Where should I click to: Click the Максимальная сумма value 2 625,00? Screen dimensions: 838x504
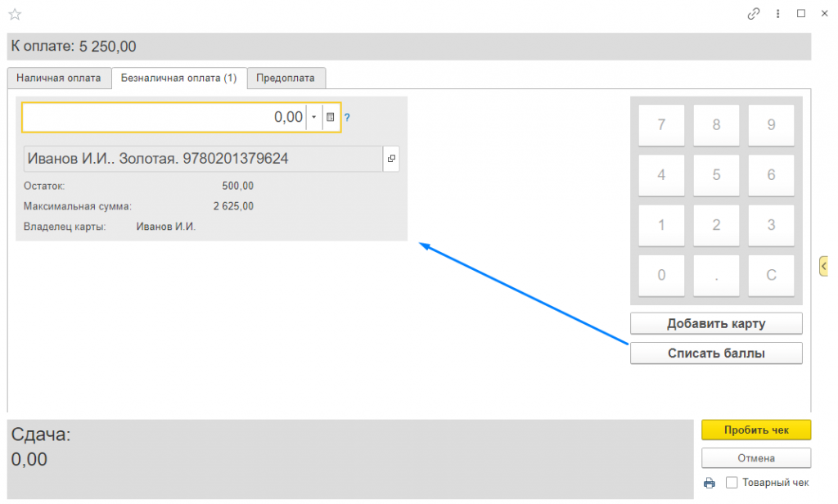(x=233, y=206)
